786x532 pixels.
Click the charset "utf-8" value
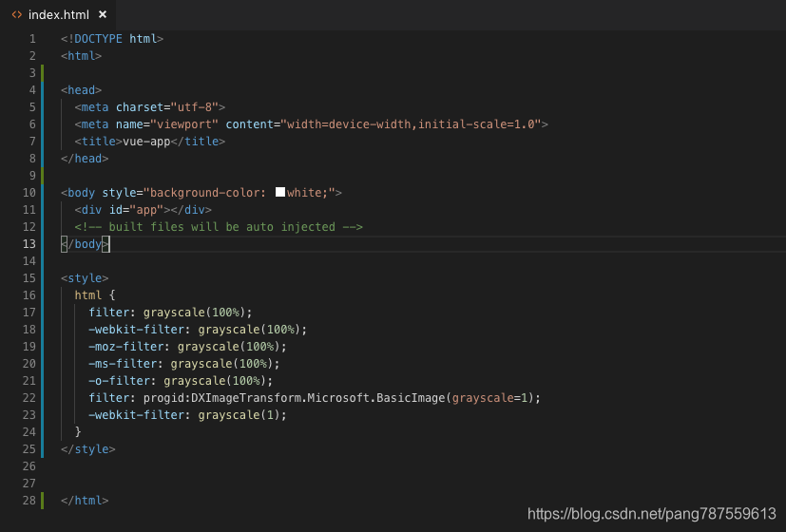[195, 107]
